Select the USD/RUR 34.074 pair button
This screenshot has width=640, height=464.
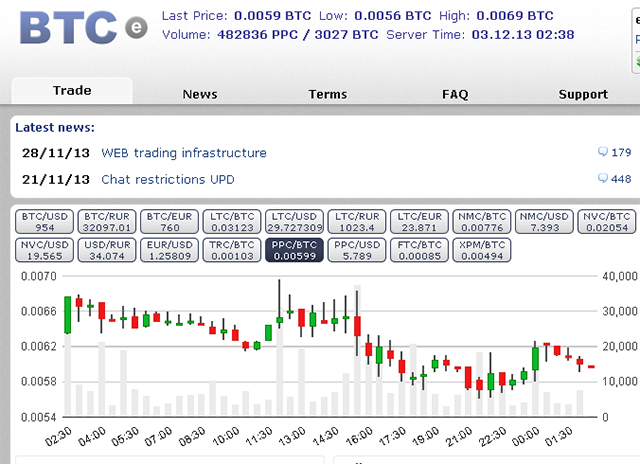point(107,250)
